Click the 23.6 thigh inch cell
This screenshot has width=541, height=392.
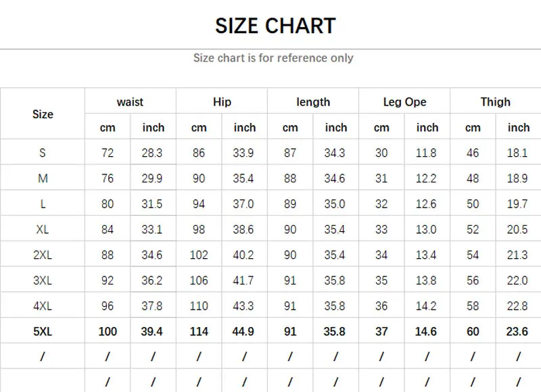pos(517,331)
